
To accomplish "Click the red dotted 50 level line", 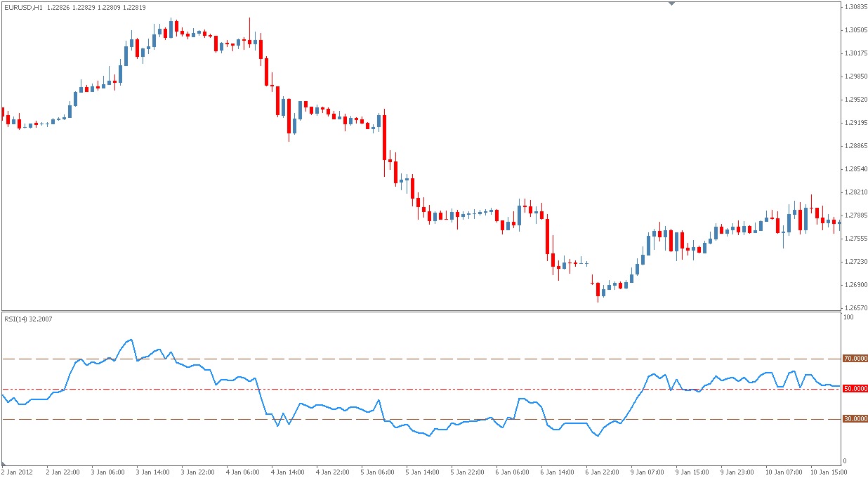I will coord(492,388).
